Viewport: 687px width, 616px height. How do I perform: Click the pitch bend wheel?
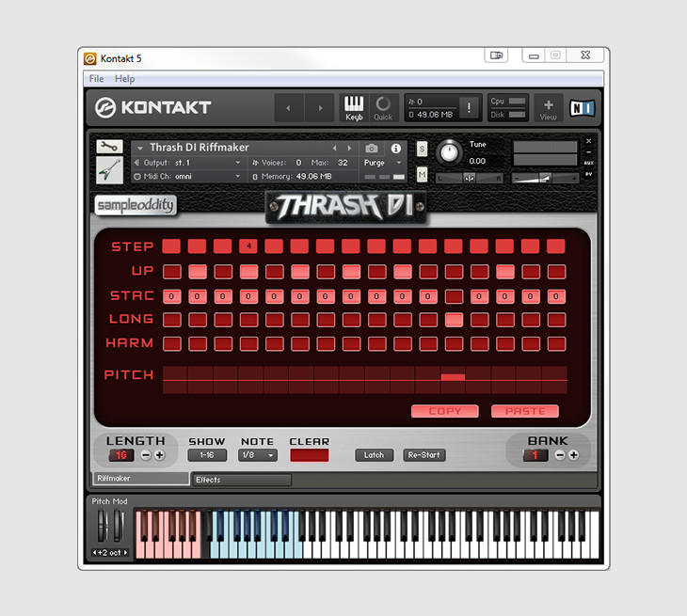click(x=103, y=526)
